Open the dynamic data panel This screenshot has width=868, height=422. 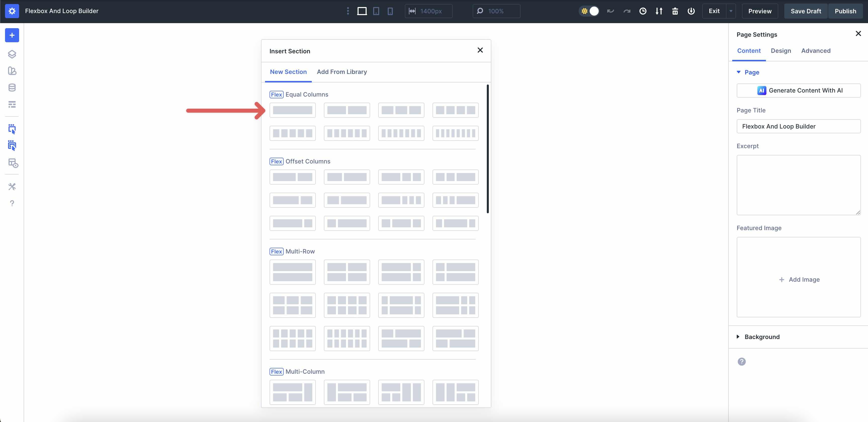pos(12,87)
